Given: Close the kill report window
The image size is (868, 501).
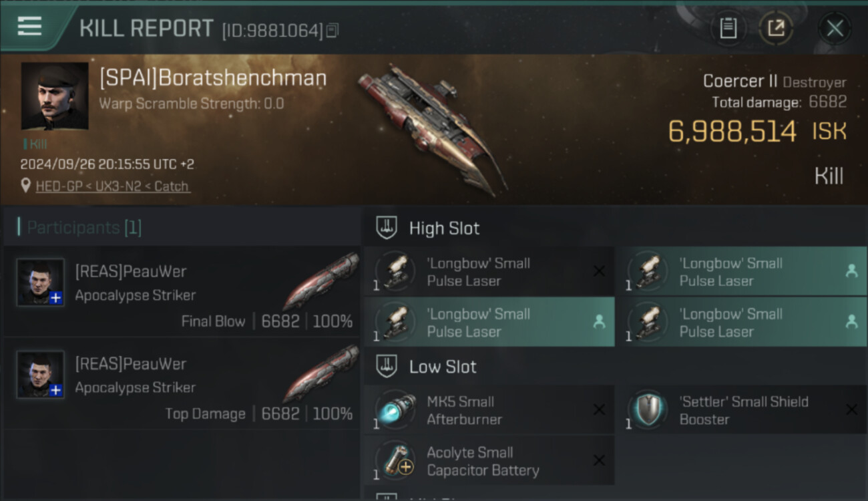Looking at the screenshot, I should pyautogui.click(x=835, y=28).
